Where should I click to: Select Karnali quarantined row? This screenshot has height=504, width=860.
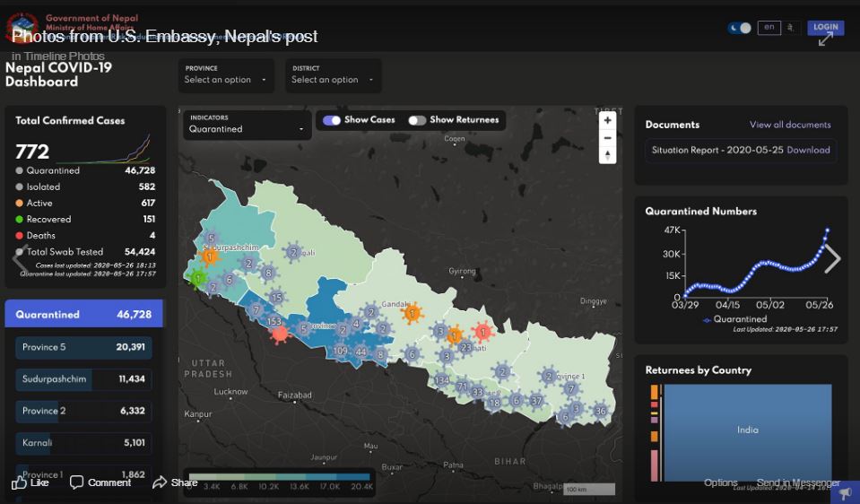pos(83,443)
